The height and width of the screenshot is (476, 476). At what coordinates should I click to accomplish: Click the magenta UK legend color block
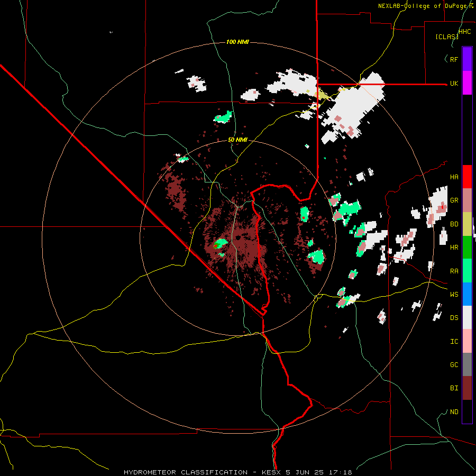pos(467,83)
